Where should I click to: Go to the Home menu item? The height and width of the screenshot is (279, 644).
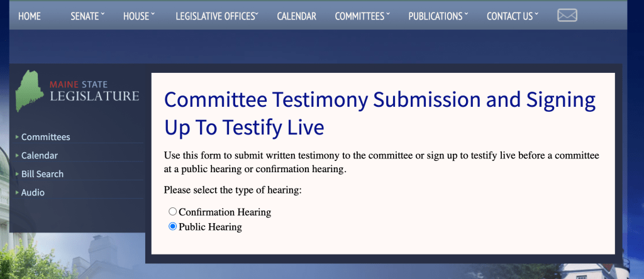click(30, 16)
